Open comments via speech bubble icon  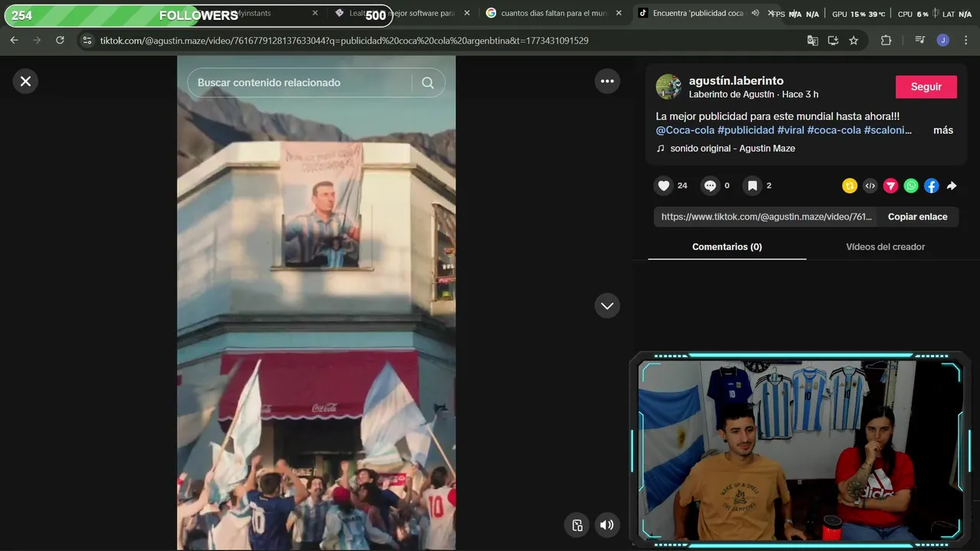[710, 185]
